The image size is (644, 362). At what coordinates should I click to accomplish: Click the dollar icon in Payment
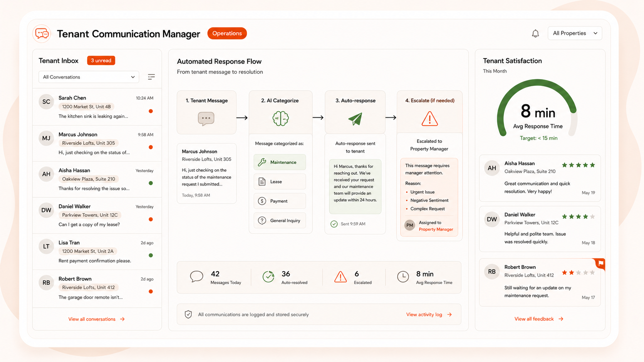tap(262, 201)
